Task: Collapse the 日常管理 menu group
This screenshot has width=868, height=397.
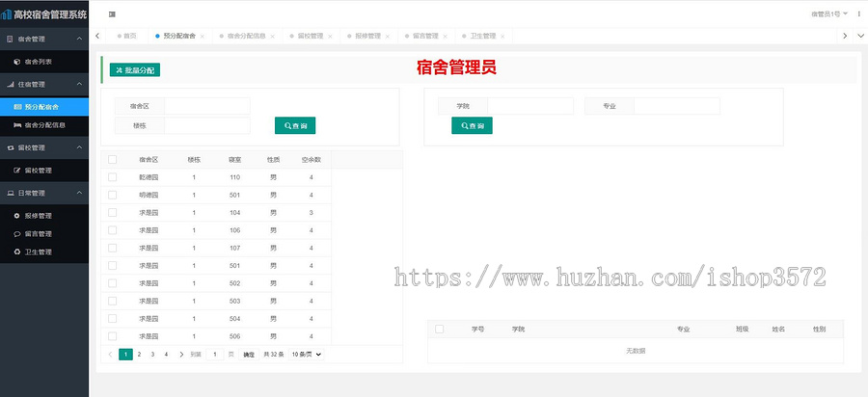Action: coord(79,193)
